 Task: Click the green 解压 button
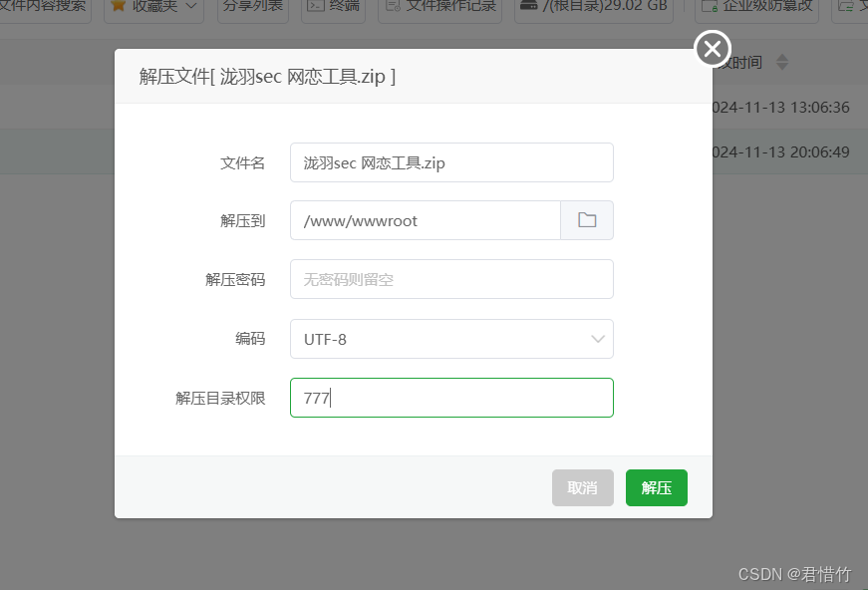(x=657, y=487)
